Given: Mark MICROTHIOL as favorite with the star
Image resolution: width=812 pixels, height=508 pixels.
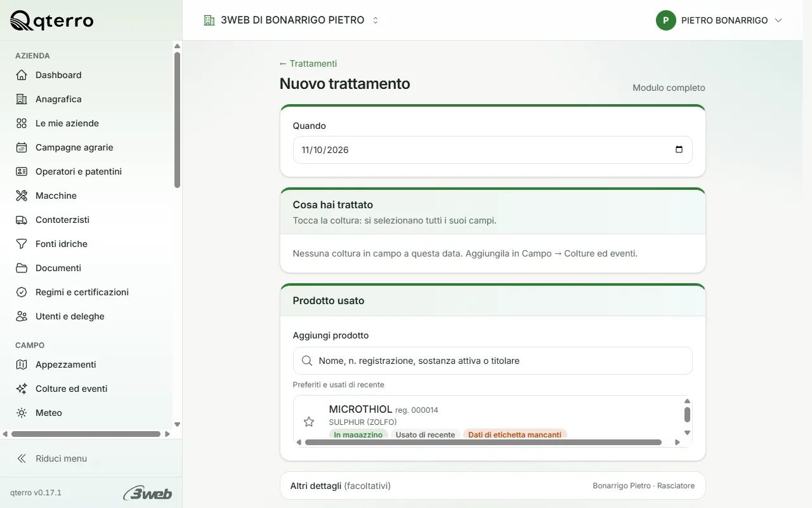Looking at the screenshot, I should tap(309, 422).
